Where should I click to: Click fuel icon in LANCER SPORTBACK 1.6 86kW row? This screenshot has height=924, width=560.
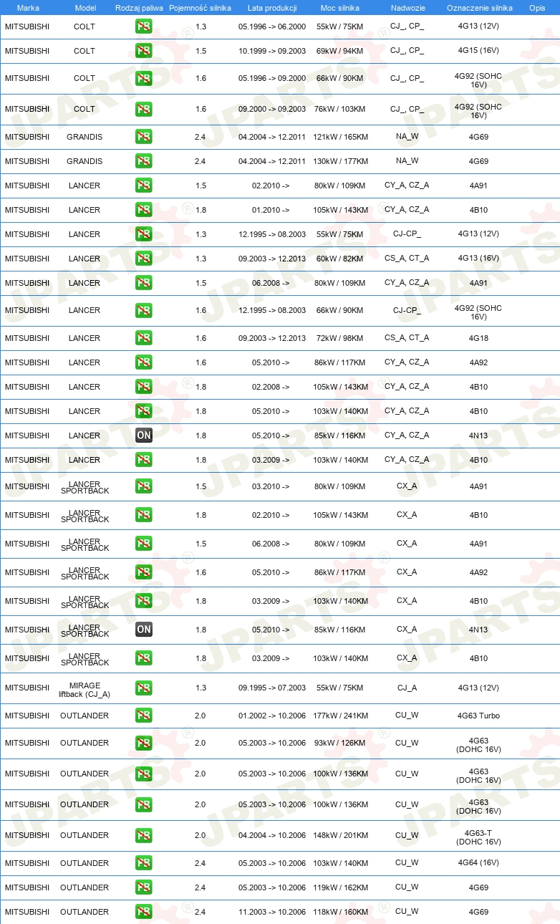(144, 572)
